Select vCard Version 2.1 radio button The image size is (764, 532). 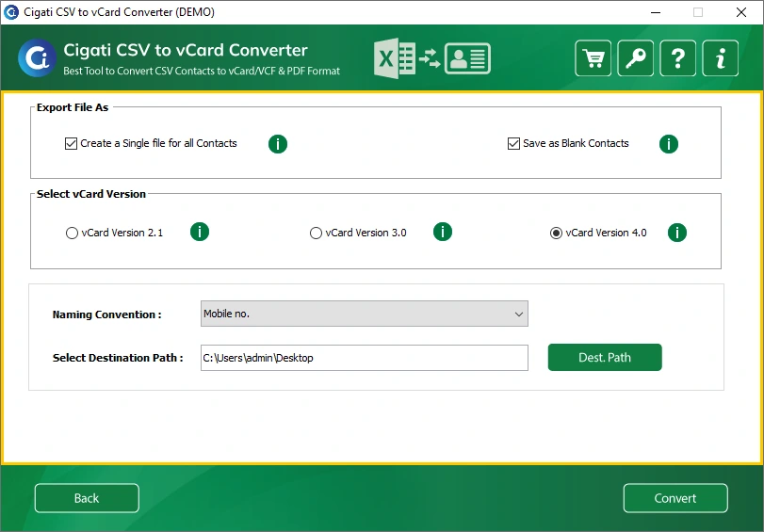point(72,233)
